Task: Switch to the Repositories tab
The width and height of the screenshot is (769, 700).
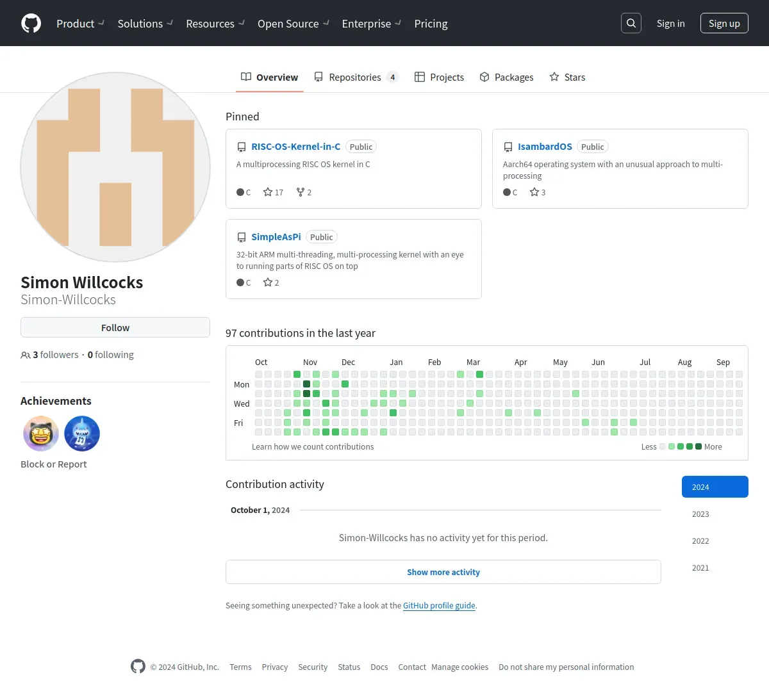Action: [x=356, y=77]
